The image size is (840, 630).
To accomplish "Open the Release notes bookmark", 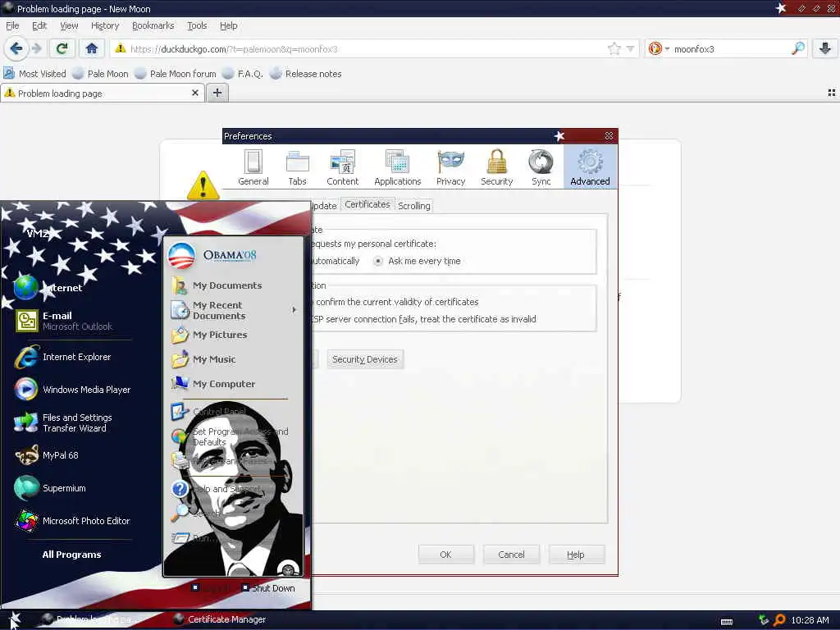I will [306, 73].
